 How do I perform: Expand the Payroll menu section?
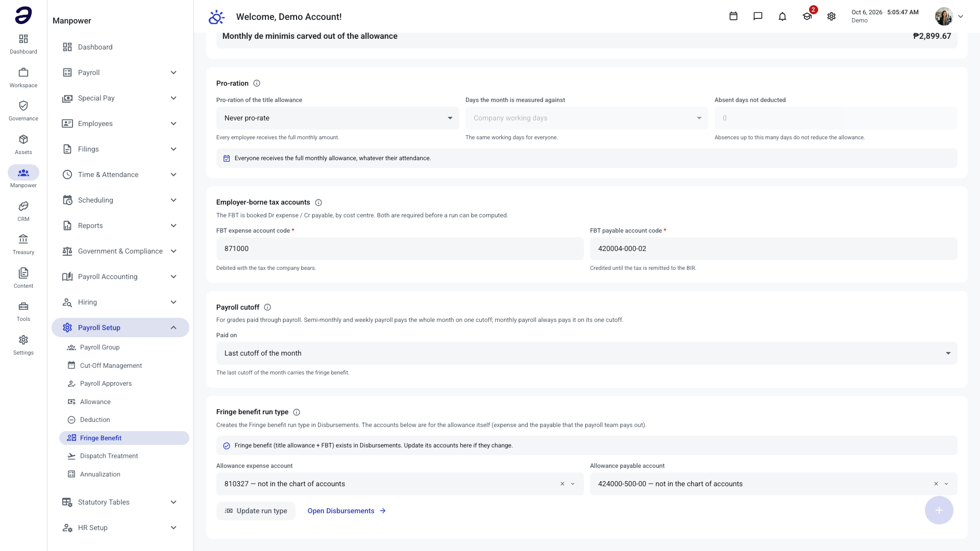pyautogui.click(x=120, y=72)
